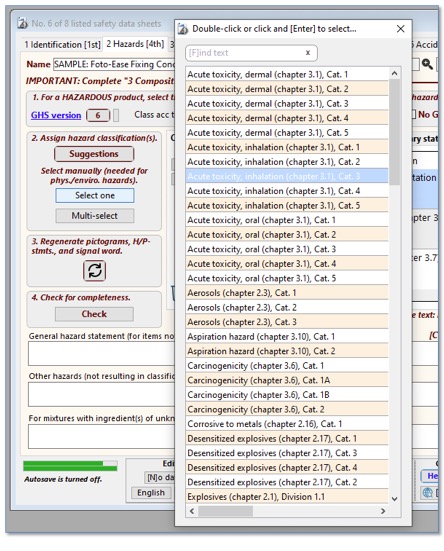Open the Suggestions button
444x551 pixels.
coord(94,154)
